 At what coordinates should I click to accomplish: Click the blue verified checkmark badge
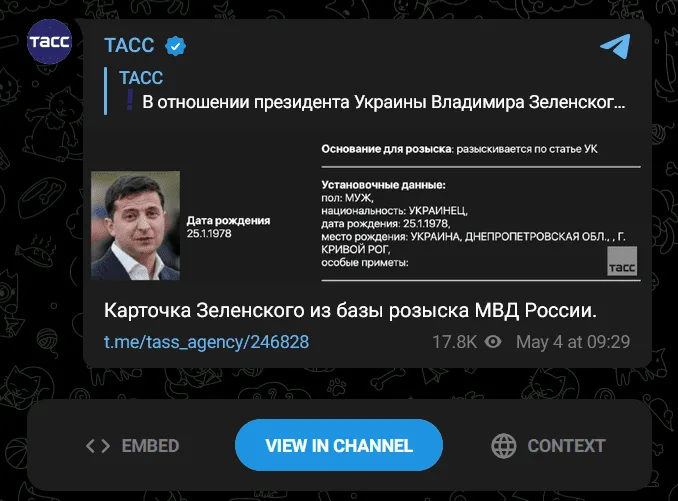pos(175,45)
